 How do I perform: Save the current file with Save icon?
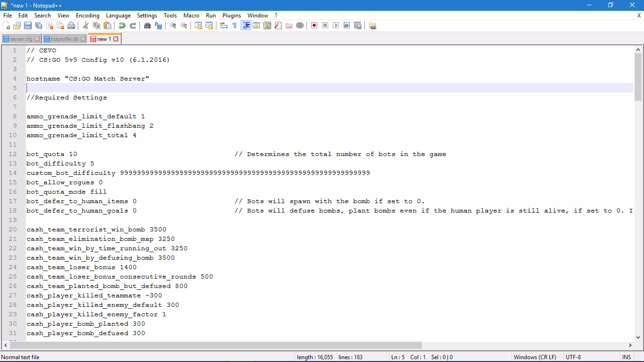(x=28, y=25)
